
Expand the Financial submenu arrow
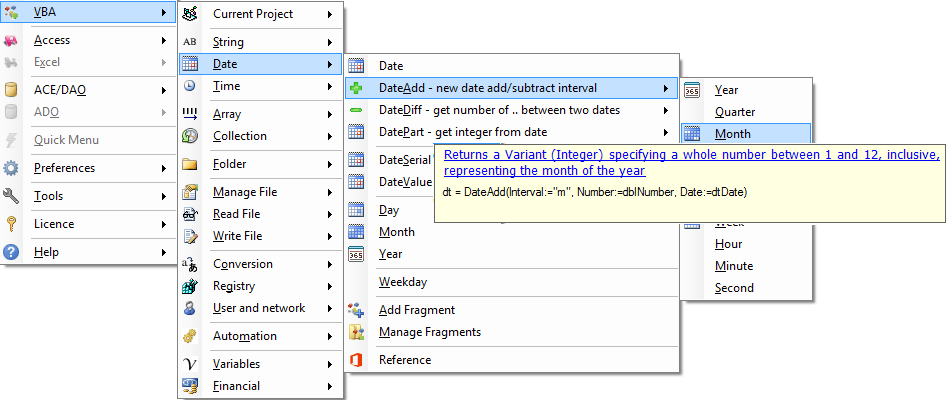point(330,386)
